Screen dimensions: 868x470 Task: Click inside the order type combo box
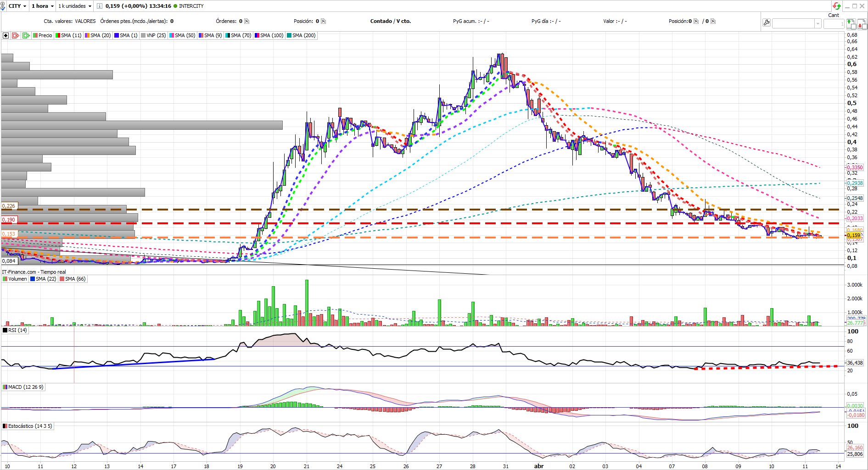[794, 23]
